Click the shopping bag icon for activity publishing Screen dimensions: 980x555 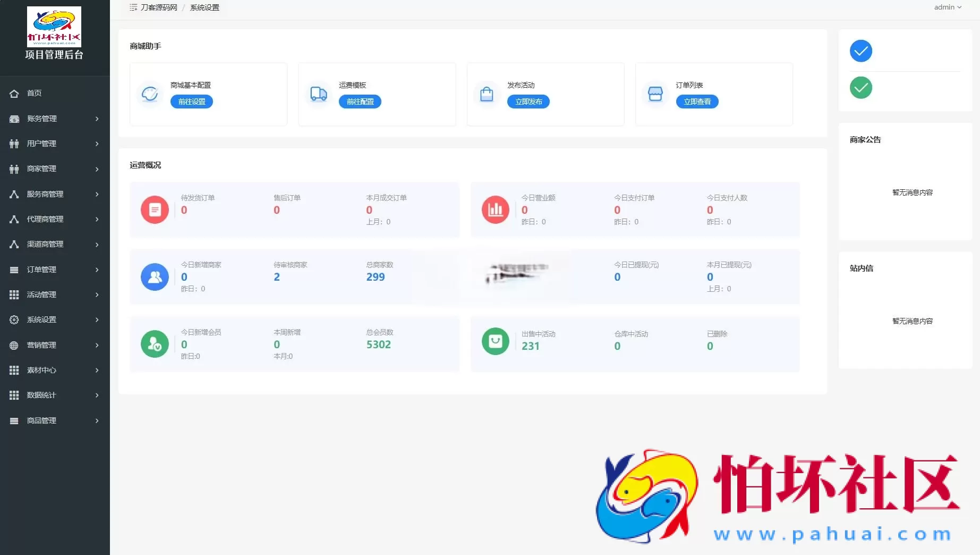point(487,94)
